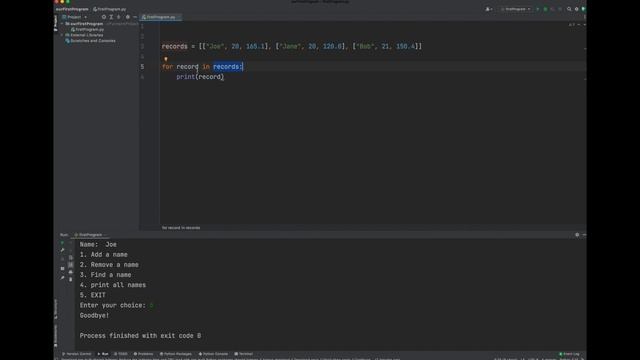The height and width of the screenshot is (360, 640).
Task: Rerun program with green run-panel icon
Action: click(x=62, y=242)
